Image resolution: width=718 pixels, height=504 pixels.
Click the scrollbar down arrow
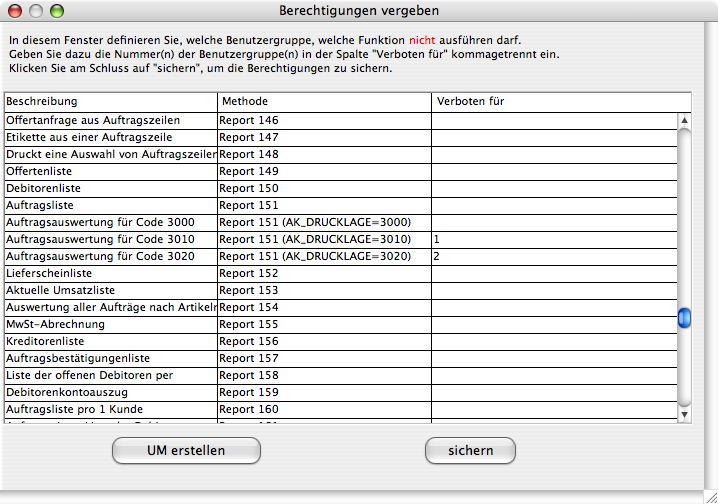(684, 413)
